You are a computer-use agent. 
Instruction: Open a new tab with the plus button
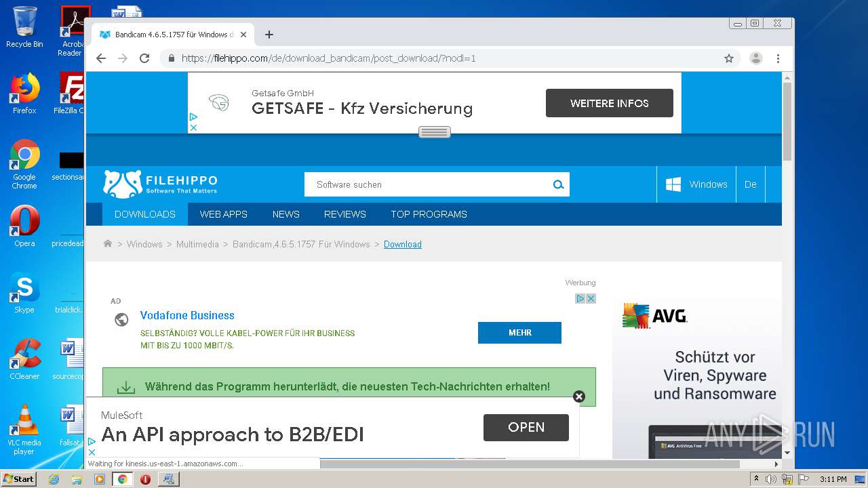269,35
